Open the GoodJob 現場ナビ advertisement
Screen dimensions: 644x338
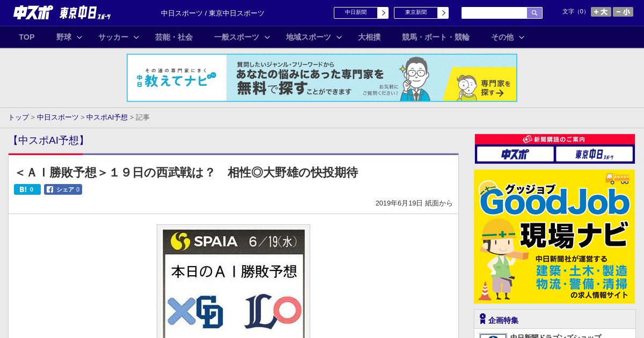coord(554,237)
